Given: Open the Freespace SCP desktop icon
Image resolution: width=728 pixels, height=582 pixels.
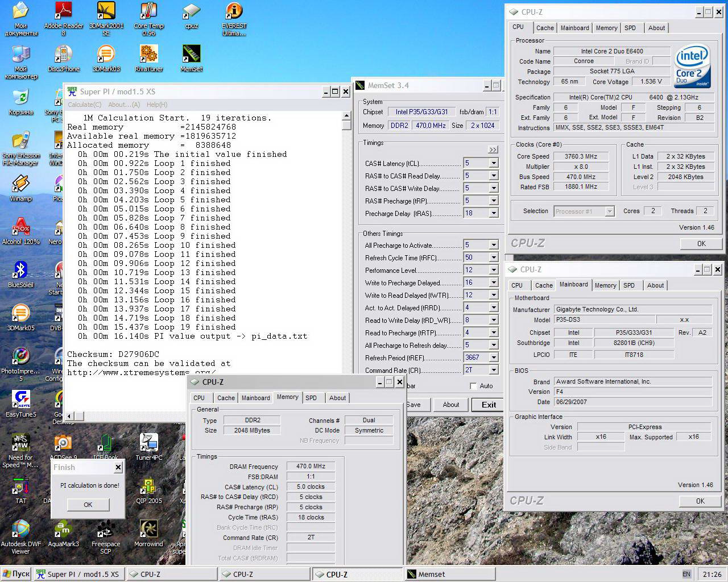Looking at the screenshot, I should tap(106, 537).
